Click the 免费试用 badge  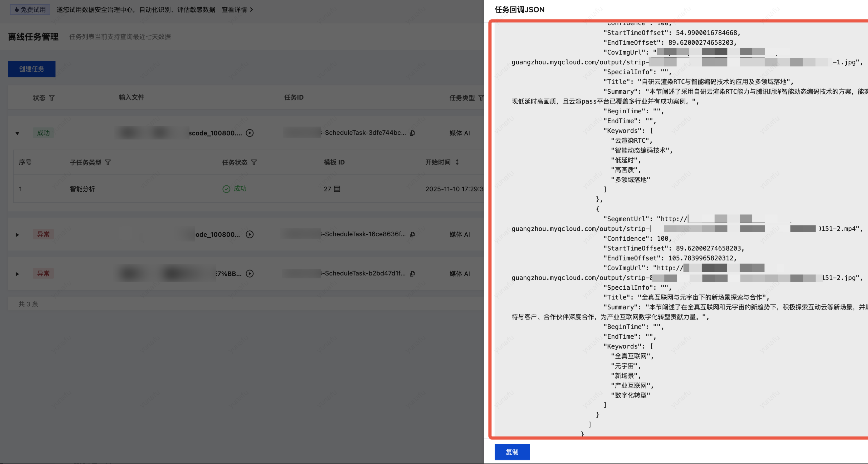click(30, 9)
